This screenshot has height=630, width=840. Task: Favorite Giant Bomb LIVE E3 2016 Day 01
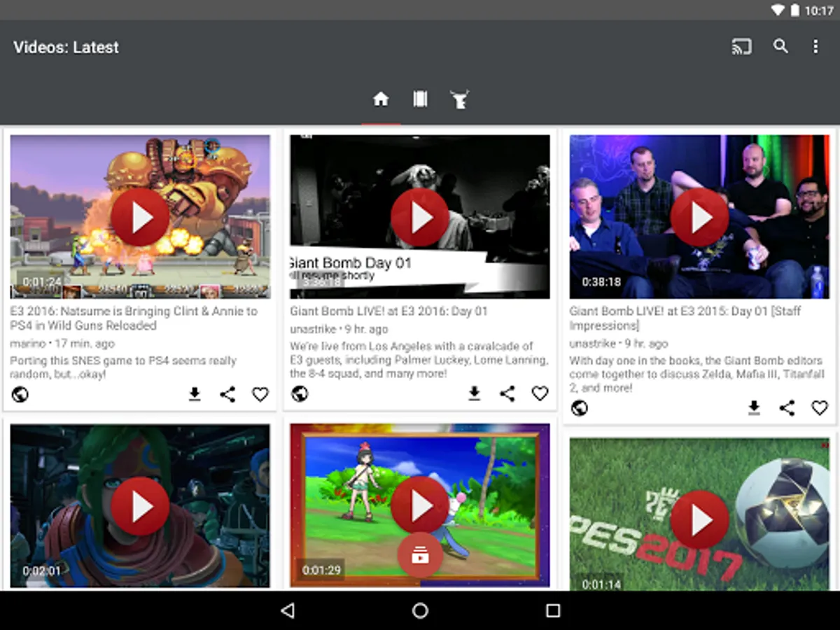[540, 394]
